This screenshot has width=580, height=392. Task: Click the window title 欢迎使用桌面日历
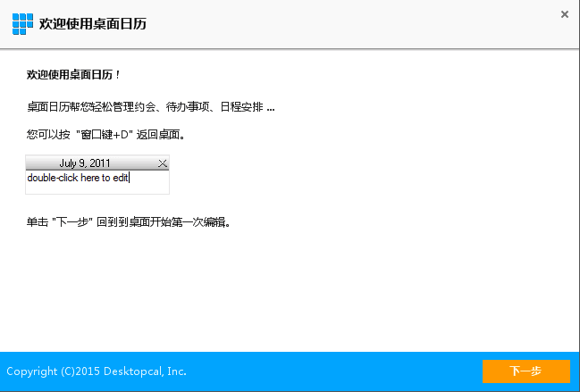(x=92, y=23)
